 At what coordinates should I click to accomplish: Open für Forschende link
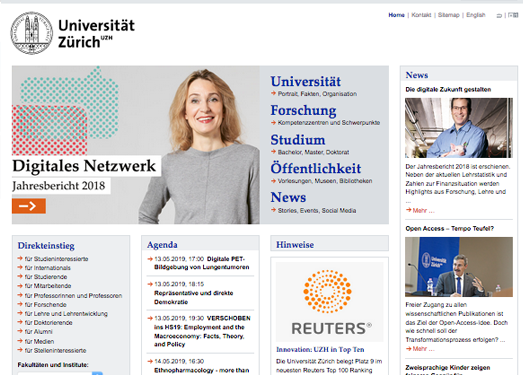[45, 305]
